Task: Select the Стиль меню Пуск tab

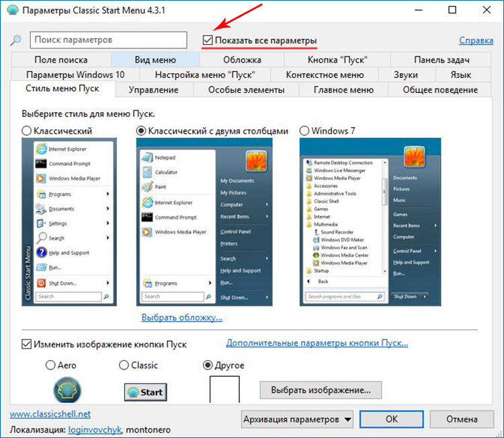Action: [62, 89]
